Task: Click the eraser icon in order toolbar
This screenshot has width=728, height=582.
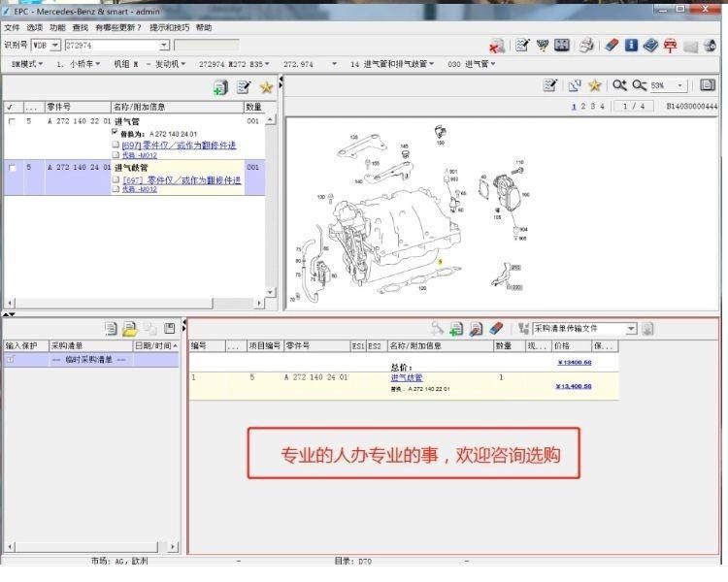Action: point(496,329)
